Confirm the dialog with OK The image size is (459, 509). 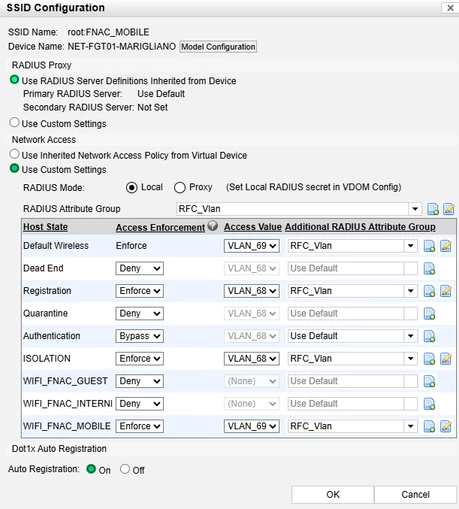click(333, 494)
